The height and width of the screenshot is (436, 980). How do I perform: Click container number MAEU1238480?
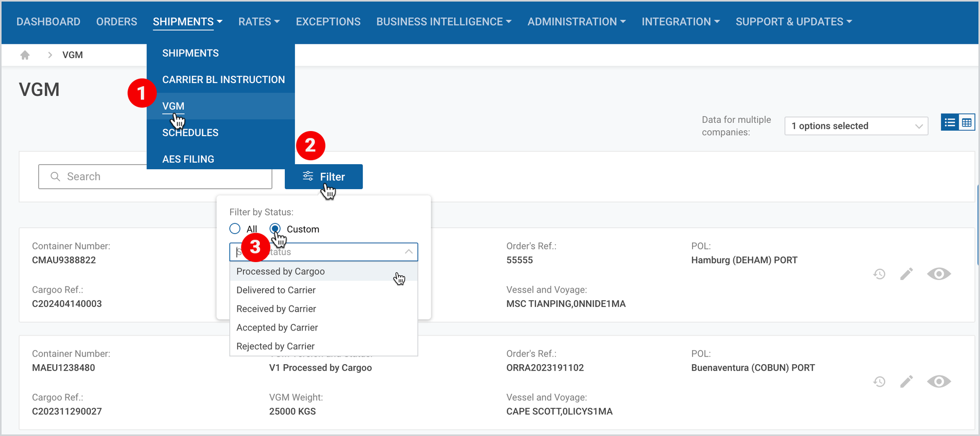[x=63, y=368]
